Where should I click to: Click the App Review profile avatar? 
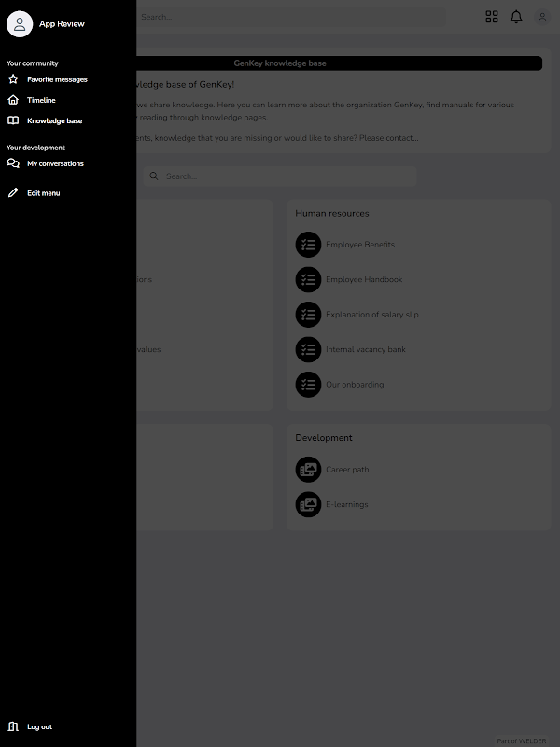20,24
